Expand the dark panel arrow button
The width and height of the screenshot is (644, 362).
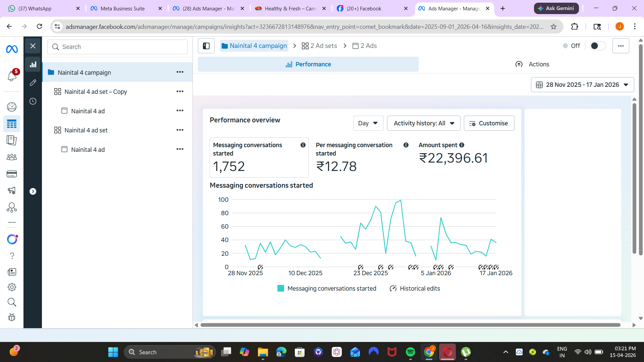tap(33, 191)
